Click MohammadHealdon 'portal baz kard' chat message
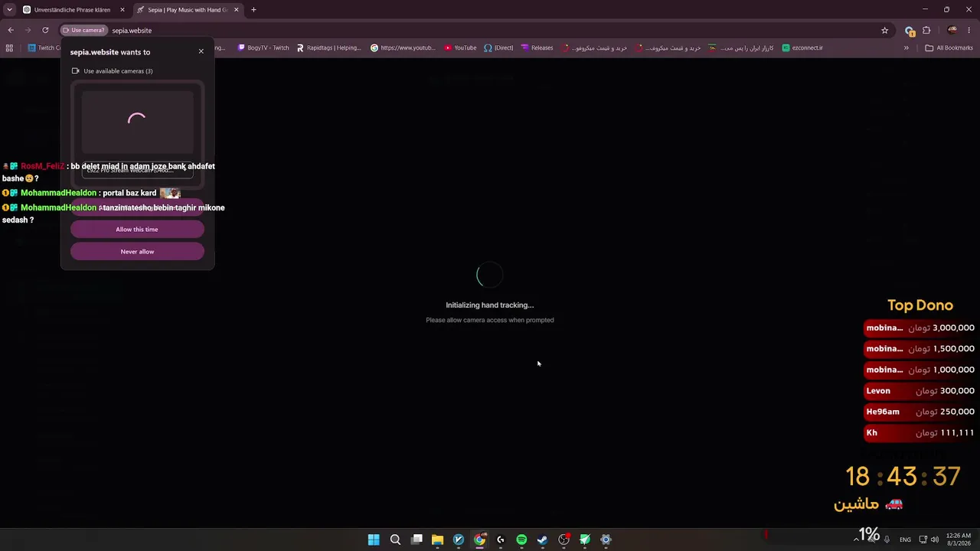The width and height of the screenshot is (980, 551). click(91, 193)
